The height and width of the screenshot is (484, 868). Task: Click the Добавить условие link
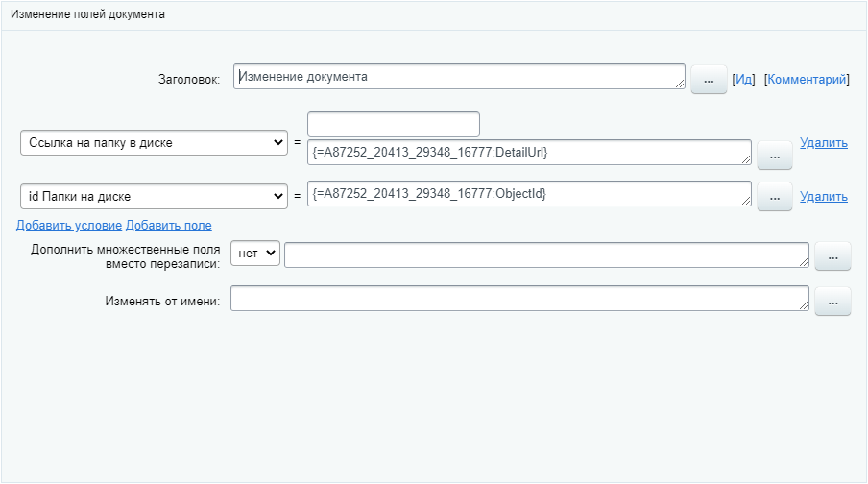click(68, 225)
